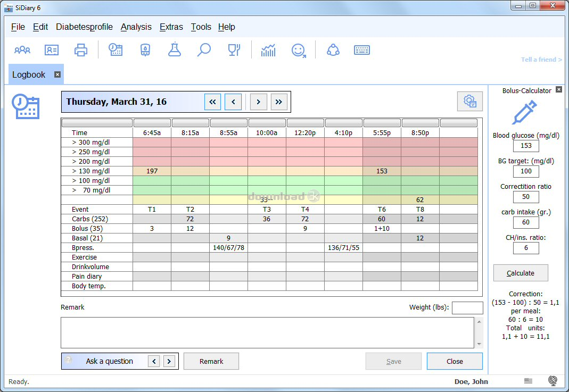Go to previous day with single arrow
Image resolution: width=569 pixels, height=392 pixels.
coord(233,102)
